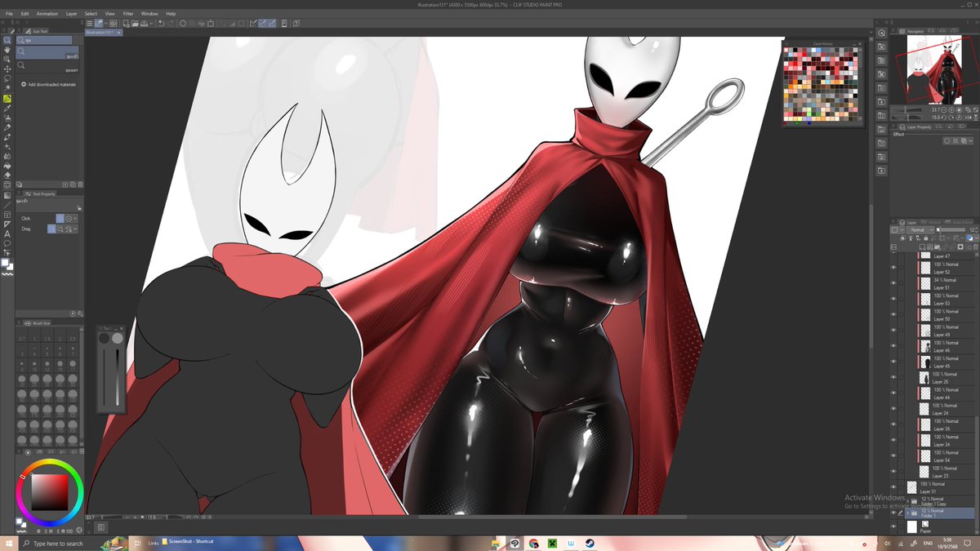This screenshot has height=551, width=980.
Task: Switch to the Illustration131 canvas tab
Action: coord(103,33)
